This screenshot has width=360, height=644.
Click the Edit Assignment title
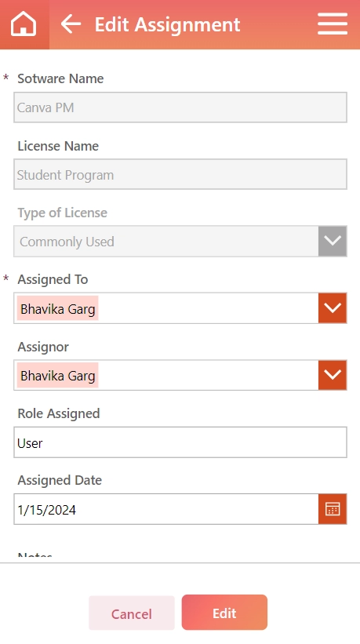[168, 24]
